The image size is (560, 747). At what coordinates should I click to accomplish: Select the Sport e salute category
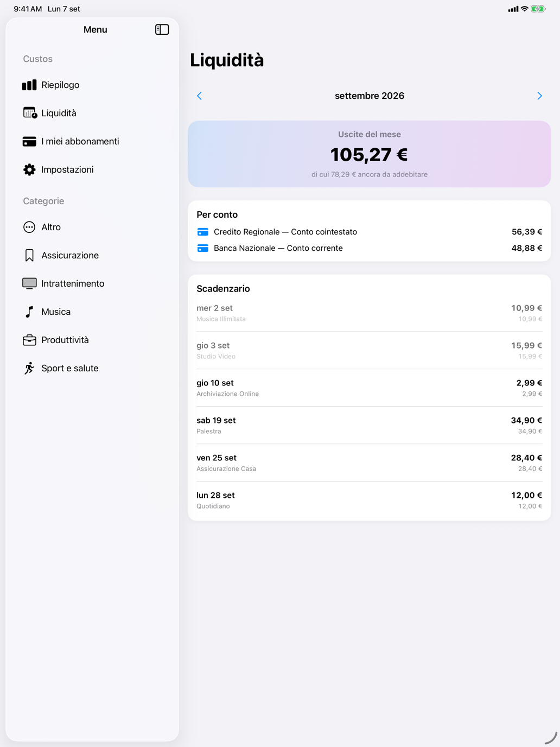coord(92,368)
